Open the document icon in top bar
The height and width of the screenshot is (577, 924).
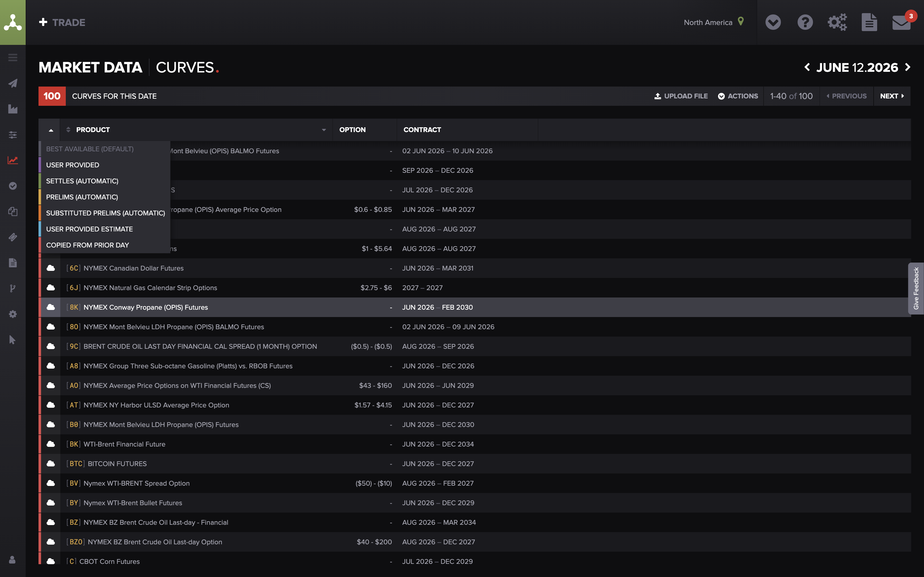click(x=869, y=22)
